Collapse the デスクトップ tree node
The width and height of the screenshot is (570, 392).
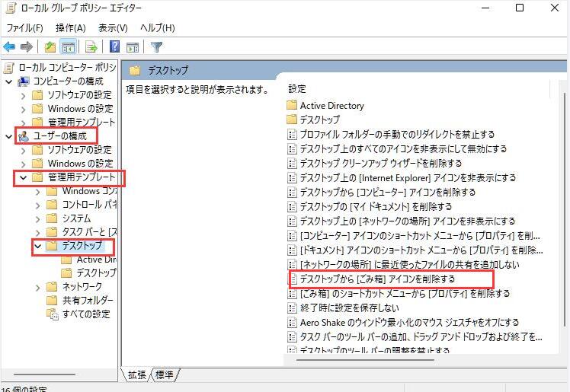coord(37,246)
